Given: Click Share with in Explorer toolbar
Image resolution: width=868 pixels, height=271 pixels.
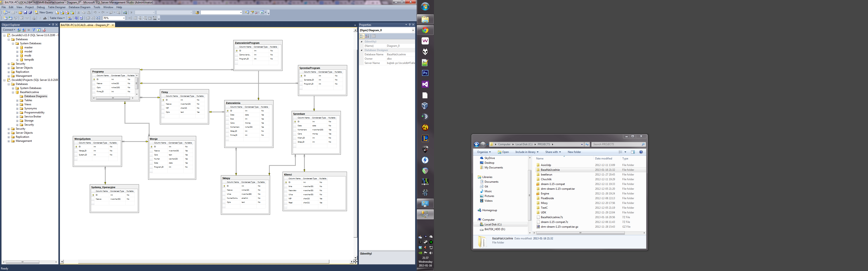Looking at the screenshot, I should tap(553, 152).
